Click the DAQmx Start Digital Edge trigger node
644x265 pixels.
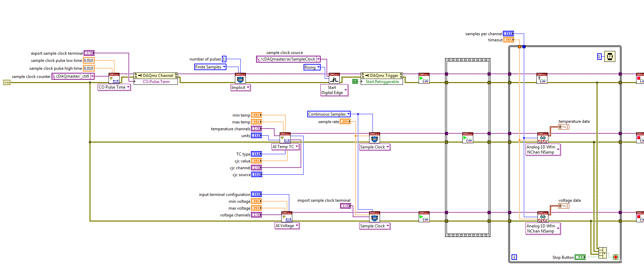pyautogui.click(x=334, y=78)
